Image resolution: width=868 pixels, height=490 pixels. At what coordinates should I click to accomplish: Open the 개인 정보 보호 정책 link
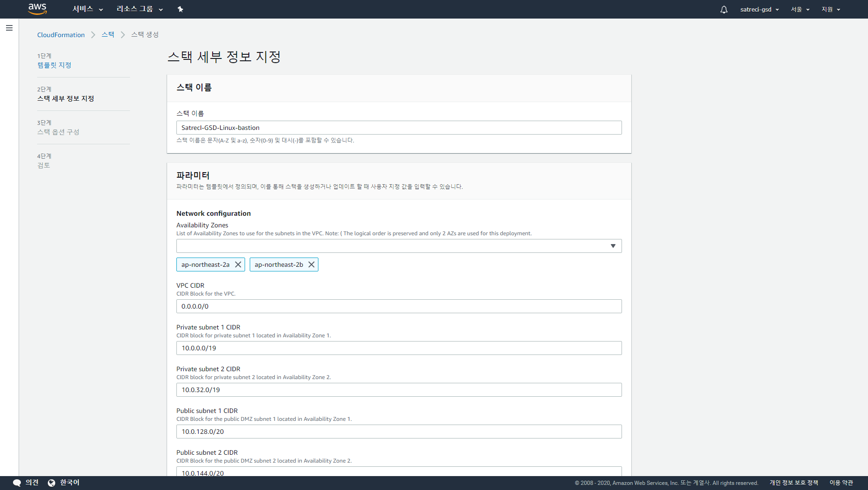(x=794, y=483)
